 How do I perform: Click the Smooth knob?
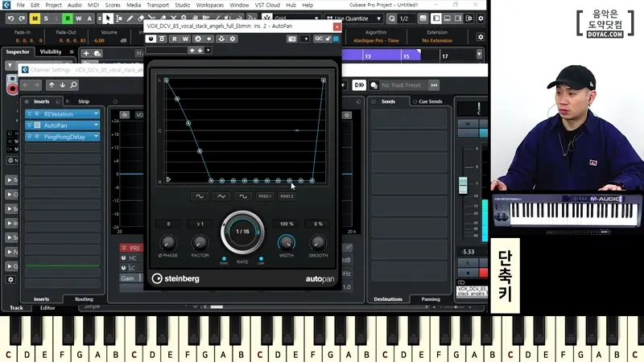pos(318,243)
